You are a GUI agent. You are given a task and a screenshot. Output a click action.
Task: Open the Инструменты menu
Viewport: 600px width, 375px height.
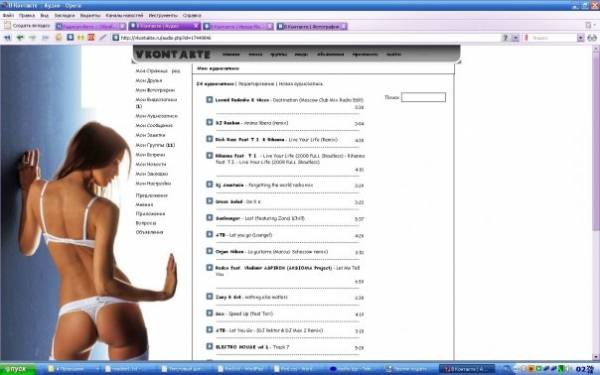tap(163, 15)
